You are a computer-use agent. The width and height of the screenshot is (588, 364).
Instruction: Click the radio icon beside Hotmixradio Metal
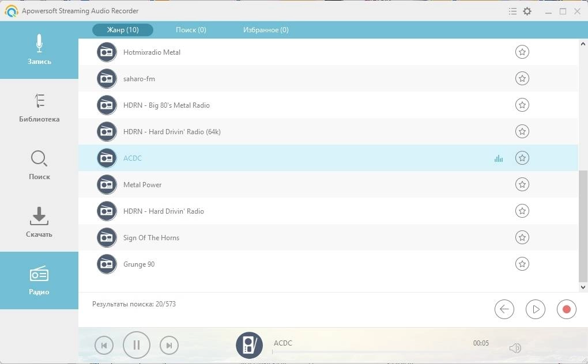[x=107, y=52]
